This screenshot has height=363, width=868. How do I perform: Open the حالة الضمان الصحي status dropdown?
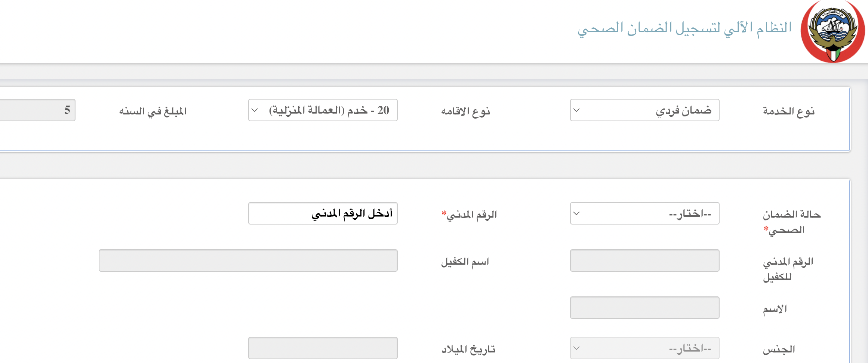pyautogui.click(x=644, y=213)
